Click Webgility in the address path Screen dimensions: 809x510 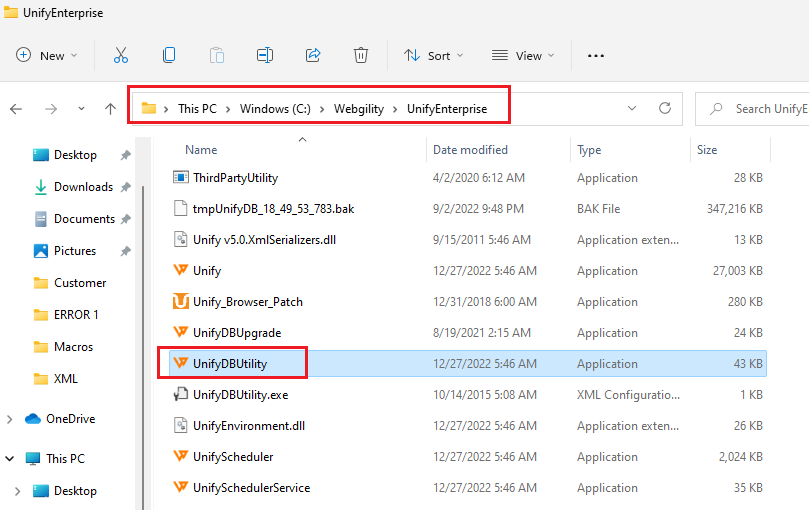point(359,109)
